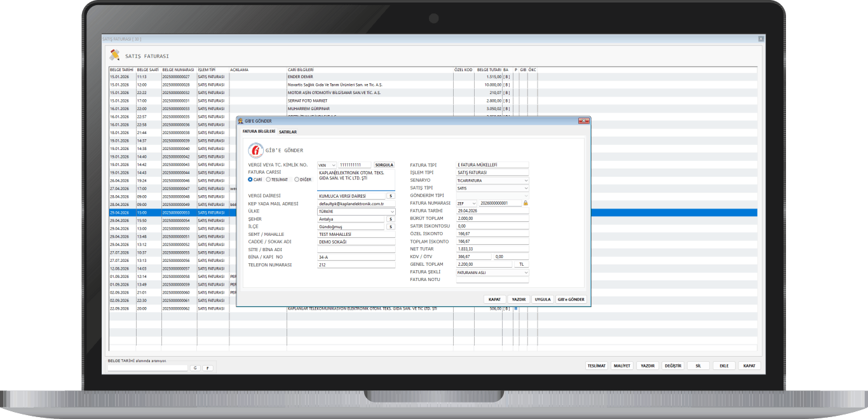Open the invoice number prefix ZEF dropdown
Viewport: 868px width, 419px height.
[x=466, y=203]
